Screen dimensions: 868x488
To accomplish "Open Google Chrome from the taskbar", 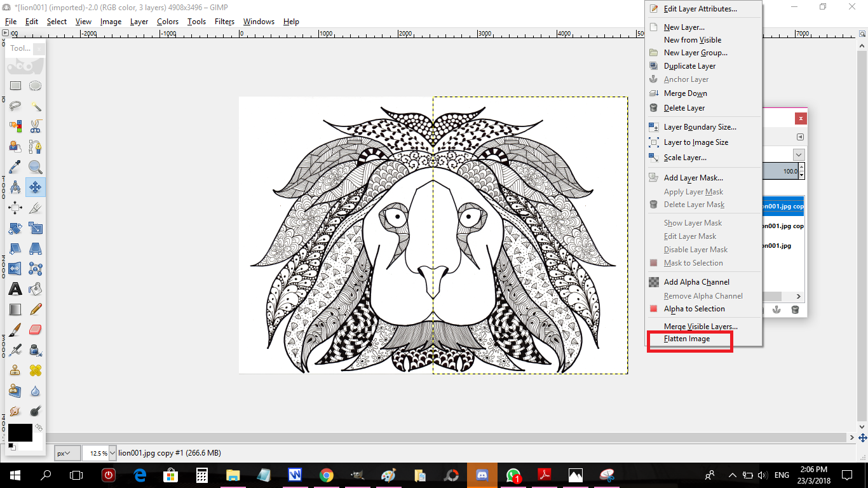I will (x=326, y=475).
